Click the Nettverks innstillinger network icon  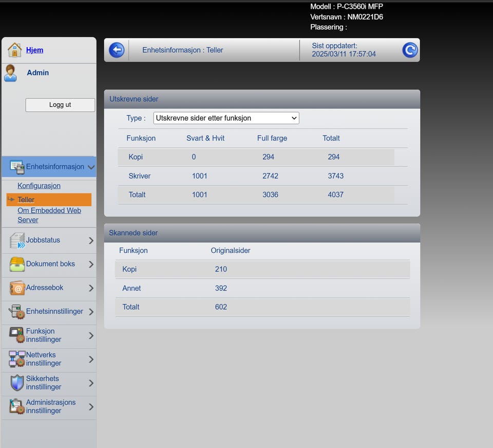coord(17,359)
